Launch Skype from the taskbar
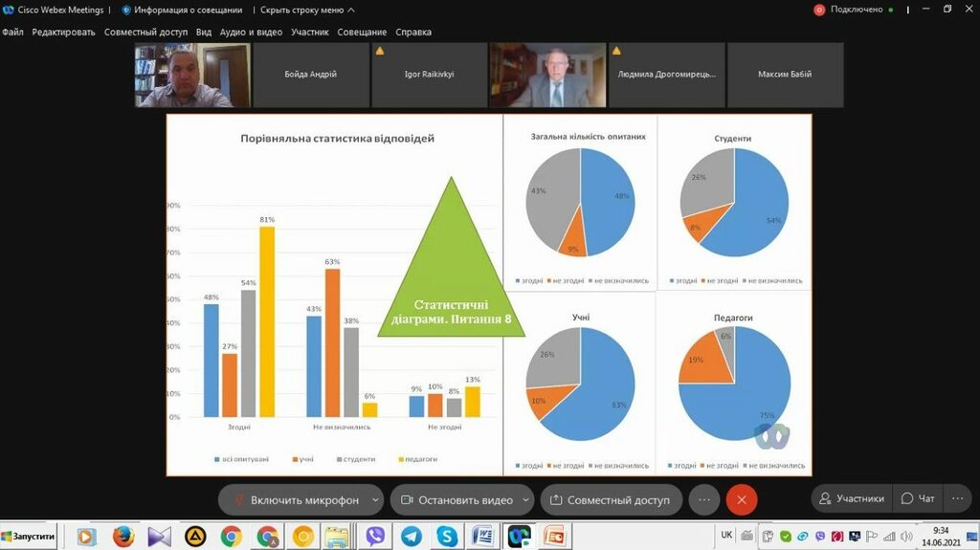 (x=447, y=537)
